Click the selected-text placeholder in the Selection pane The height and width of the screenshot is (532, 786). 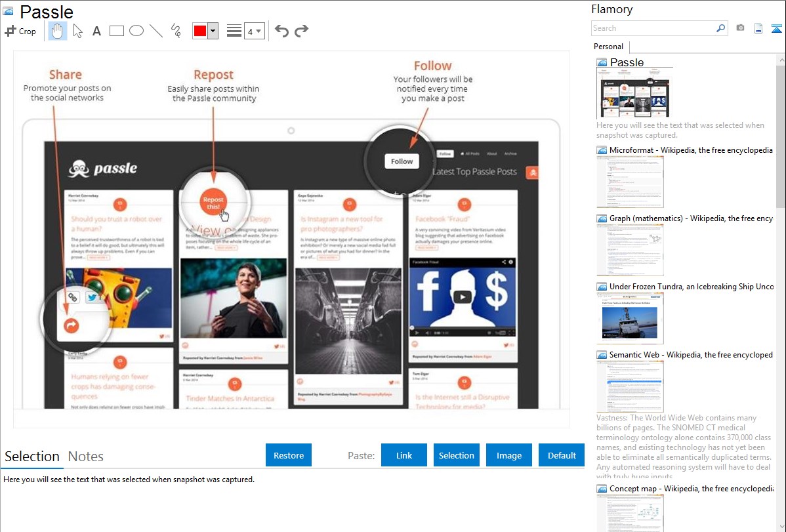(x=129, y=480)
